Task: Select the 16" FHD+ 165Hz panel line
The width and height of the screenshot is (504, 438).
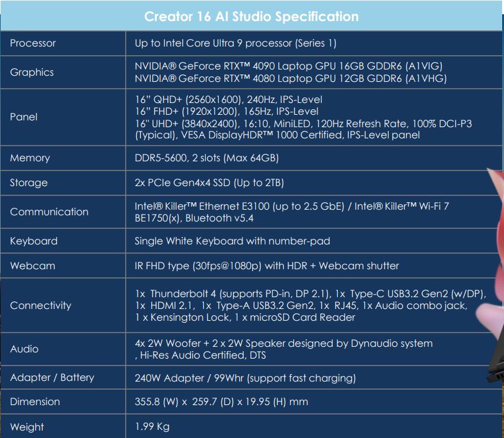Action: (x=227, y=112)
